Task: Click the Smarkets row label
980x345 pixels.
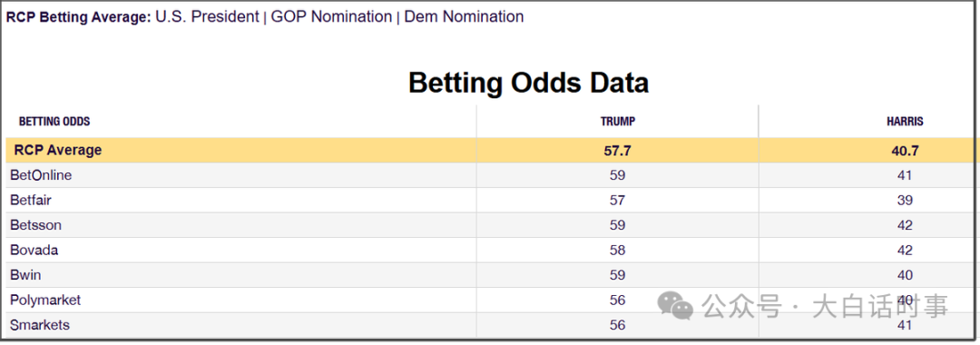Action: (x=40, y=325)
